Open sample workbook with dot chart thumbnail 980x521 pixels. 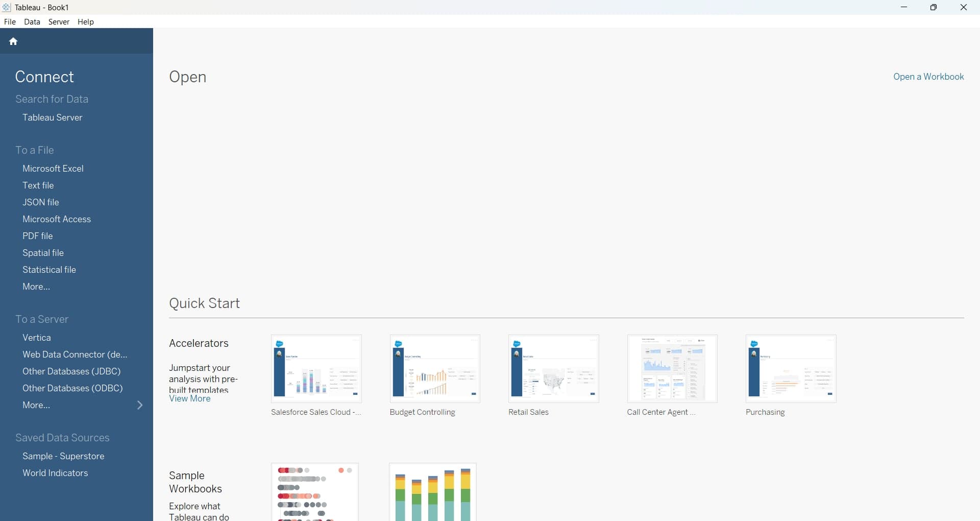315,492
